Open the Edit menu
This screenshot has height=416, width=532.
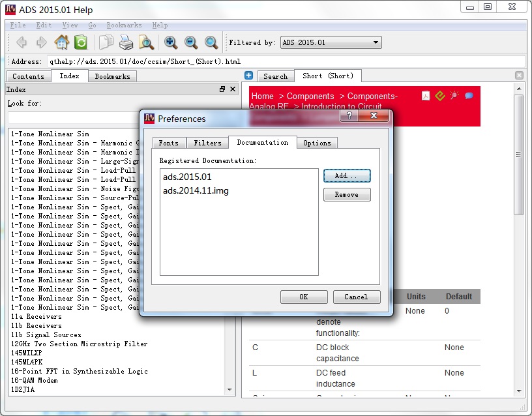coord(44,25)
